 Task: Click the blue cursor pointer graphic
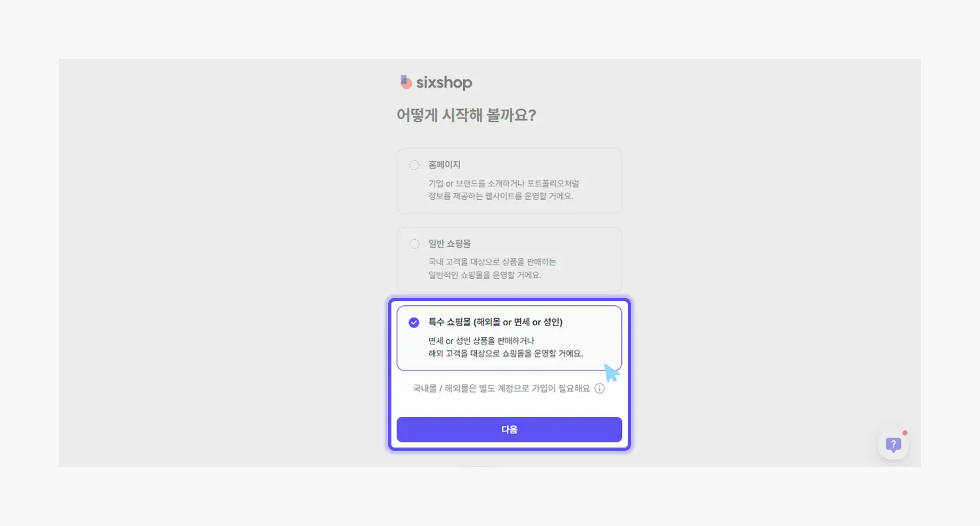[611, 372]
